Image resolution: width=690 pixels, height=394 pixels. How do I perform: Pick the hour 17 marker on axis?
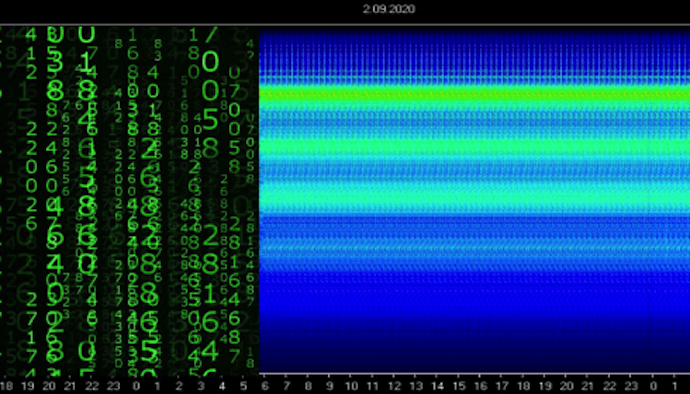(x=502, y=386)
